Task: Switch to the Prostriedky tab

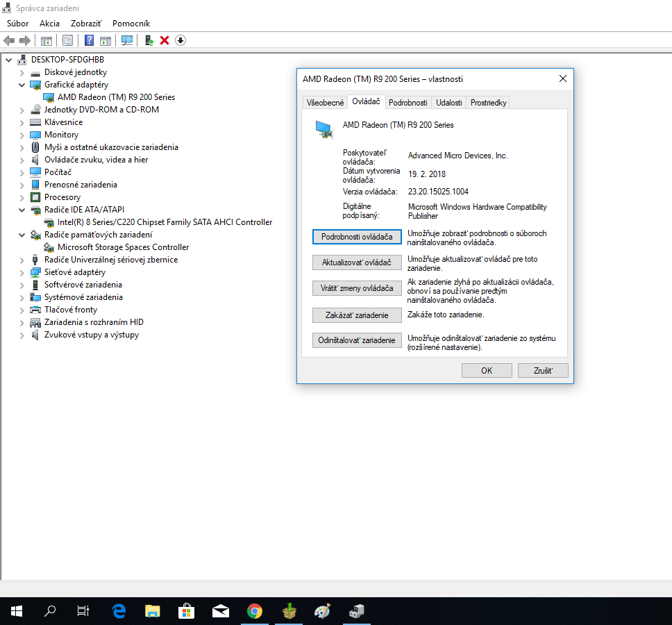Action: (x=488, y=103)
